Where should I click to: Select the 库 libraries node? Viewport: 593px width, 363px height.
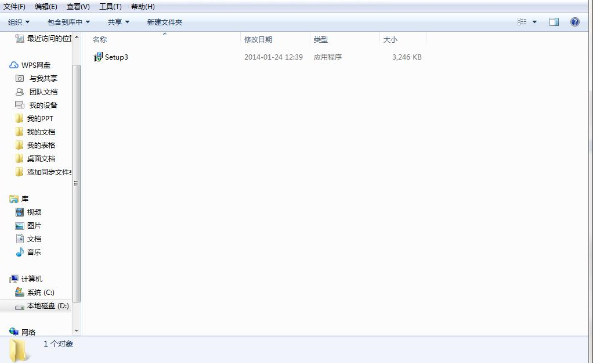tap(19, 199)
